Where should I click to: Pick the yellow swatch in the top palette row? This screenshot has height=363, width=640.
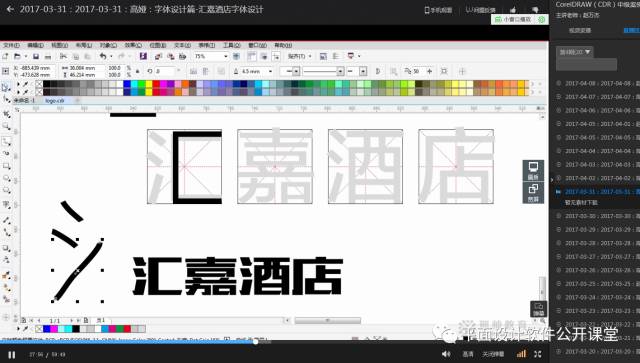(149, 84)
